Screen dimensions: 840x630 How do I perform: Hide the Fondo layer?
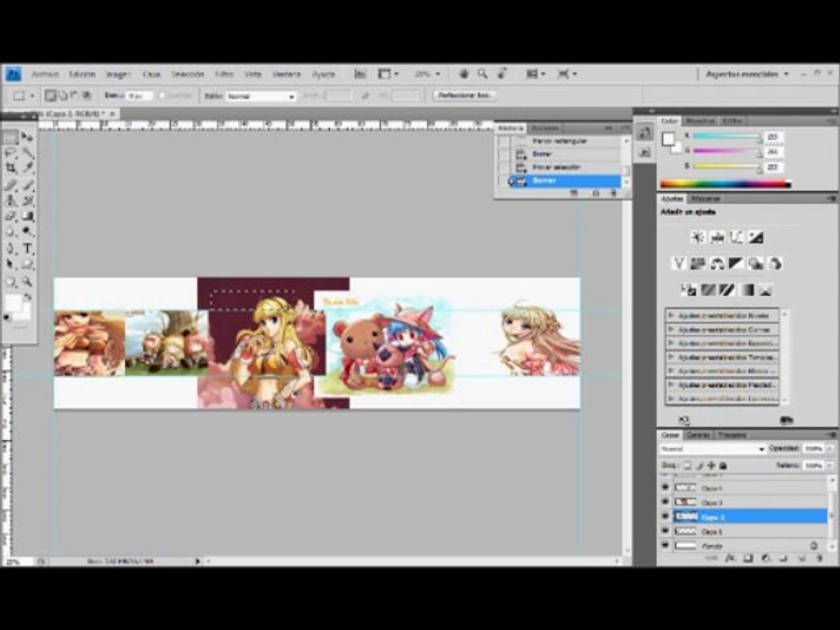[x=665, y=545]
